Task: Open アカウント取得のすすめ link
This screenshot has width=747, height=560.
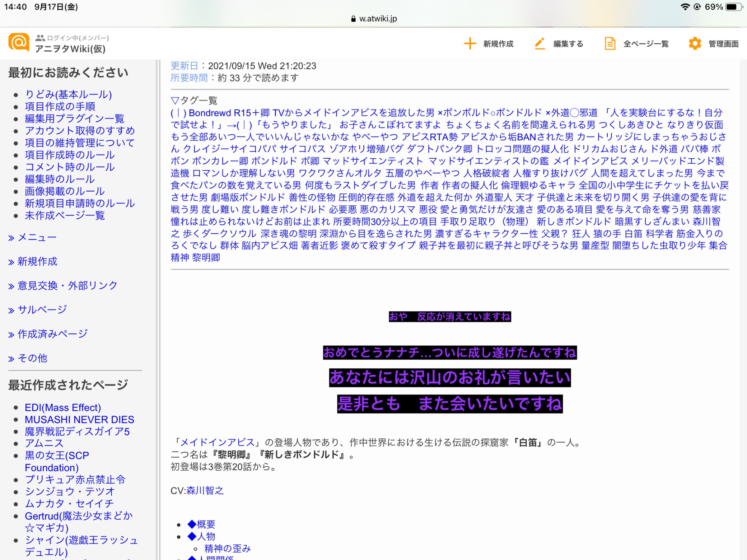Action: [x=80, y=131]
